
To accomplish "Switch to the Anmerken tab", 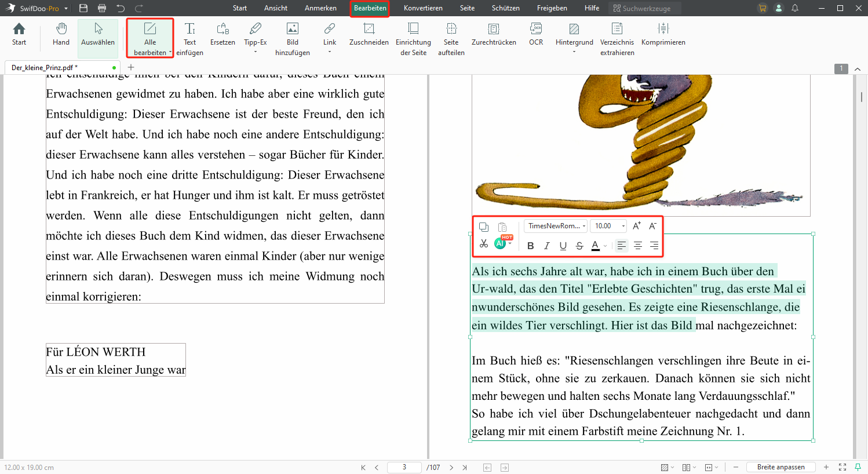I will [320, 8].
